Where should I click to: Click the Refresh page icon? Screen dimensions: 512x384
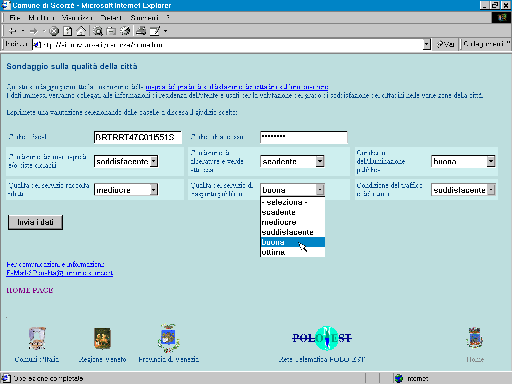(x=68, y=31)
